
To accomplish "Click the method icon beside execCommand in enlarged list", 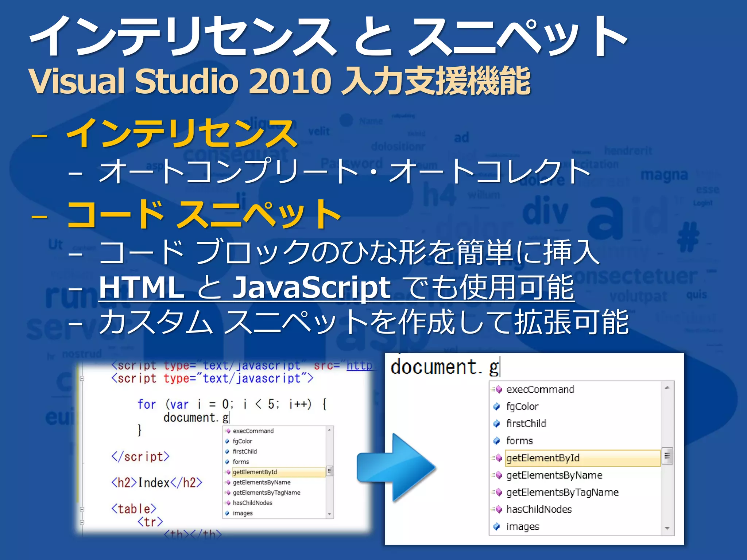I will pos(497,389).
